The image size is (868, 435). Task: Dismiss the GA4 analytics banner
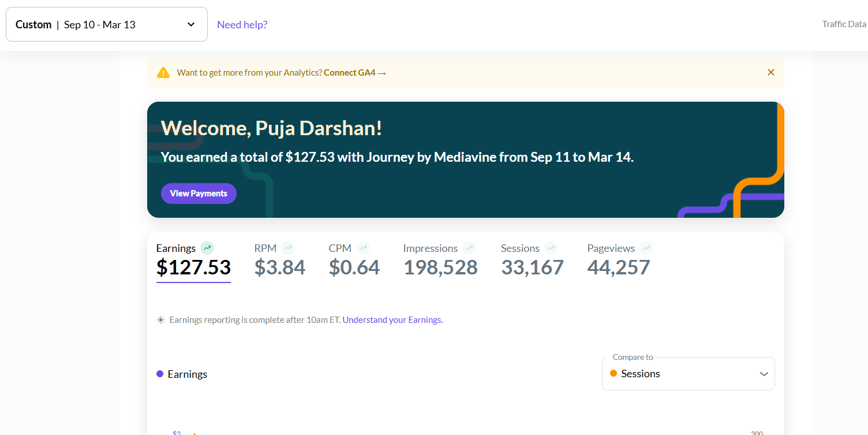770,72
